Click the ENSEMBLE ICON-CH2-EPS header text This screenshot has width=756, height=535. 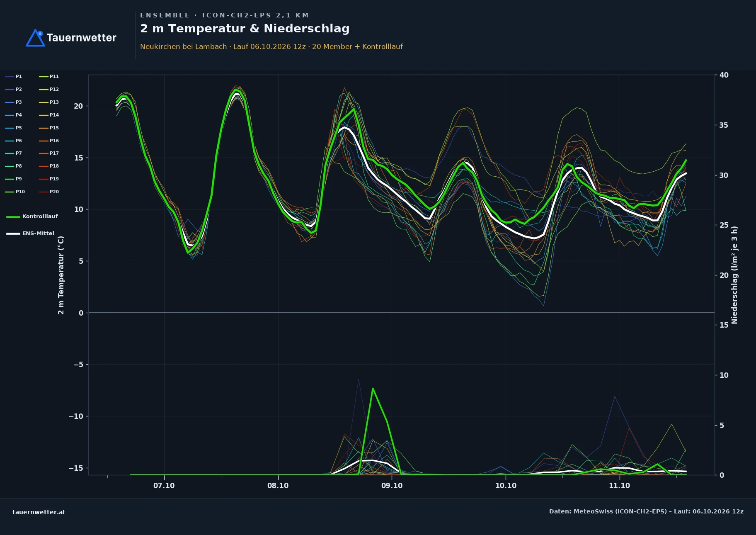(225, 15)
